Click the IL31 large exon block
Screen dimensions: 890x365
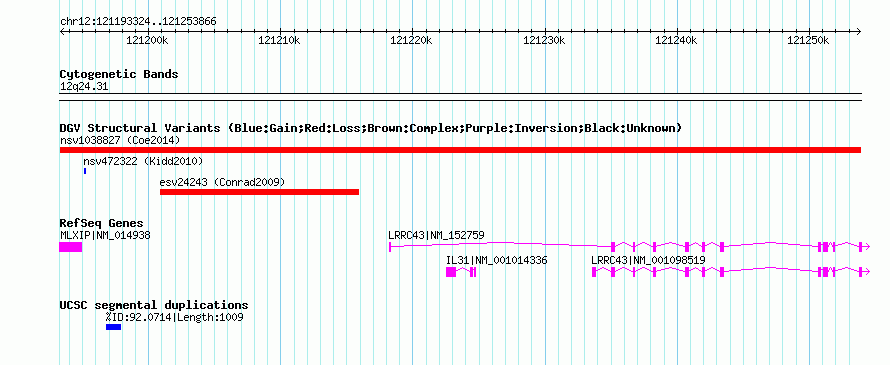451,272
